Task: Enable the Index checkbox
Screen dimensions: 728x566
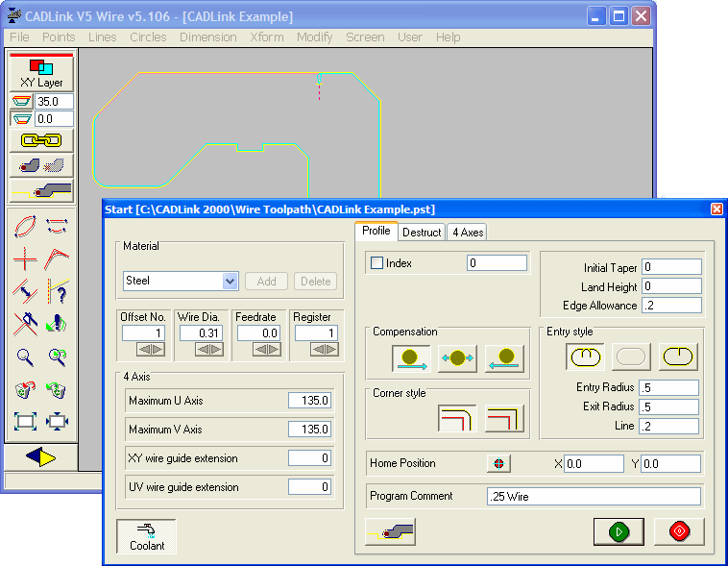Action: [x=376, y=263]
